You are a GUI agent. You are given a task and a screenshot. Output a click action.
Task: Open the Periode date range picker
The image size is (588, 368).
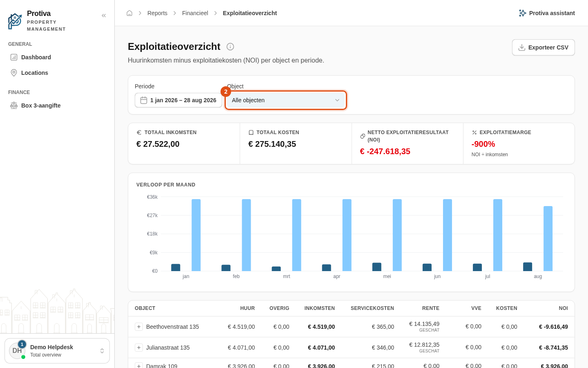coord(178,100)
